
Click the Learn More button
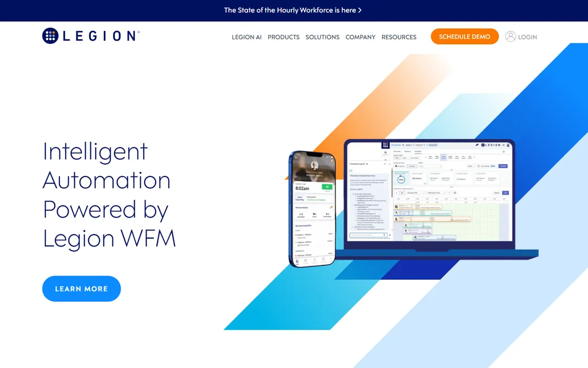pyautogui.click(x=81, y=288)
